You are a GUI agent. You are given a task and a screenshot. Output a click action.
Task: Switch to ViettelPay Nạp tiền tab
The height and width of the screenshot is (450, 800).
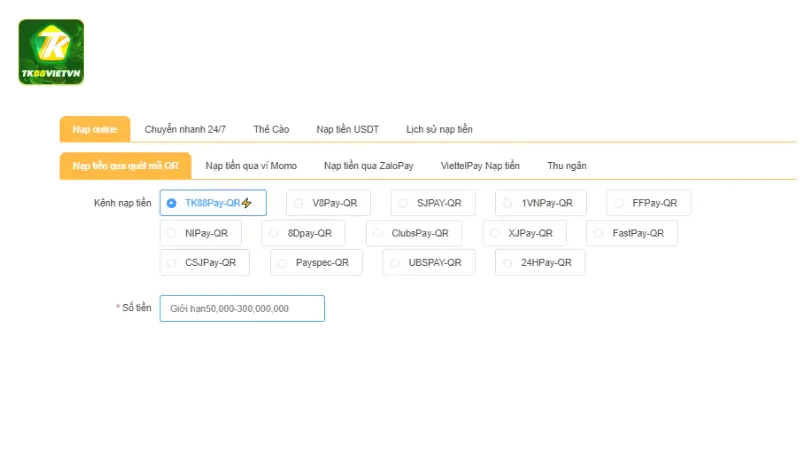click(x=480, y=166)
